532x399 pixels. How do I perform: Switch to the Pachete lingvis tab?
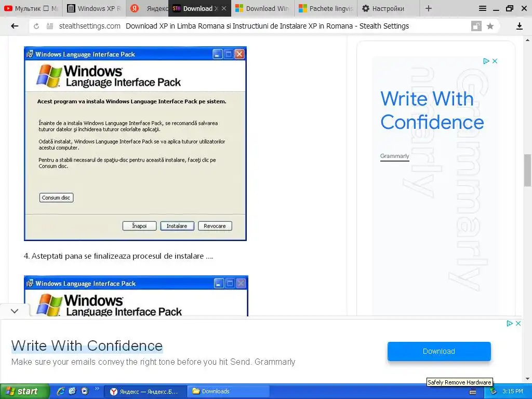tap(326, 8)
